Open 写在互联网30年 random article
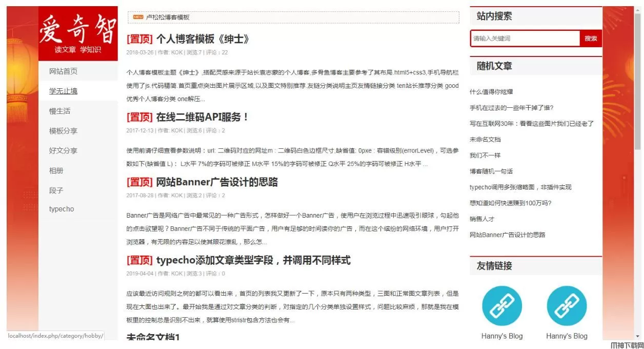644x349 pixels. pyautogui.click(x=532, y=124)
